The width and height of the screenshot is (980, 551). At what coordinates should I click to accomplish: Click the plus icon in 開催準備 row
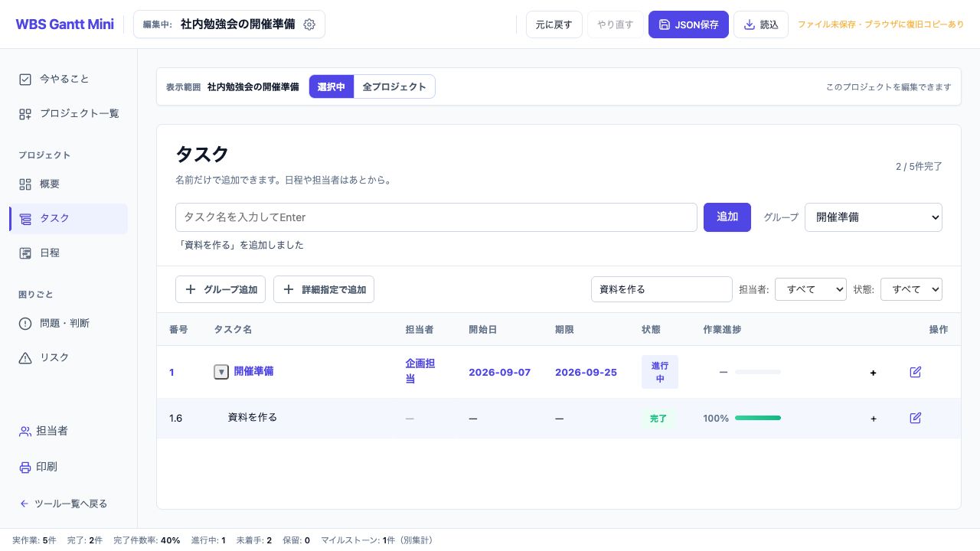[x=873, y=373]
